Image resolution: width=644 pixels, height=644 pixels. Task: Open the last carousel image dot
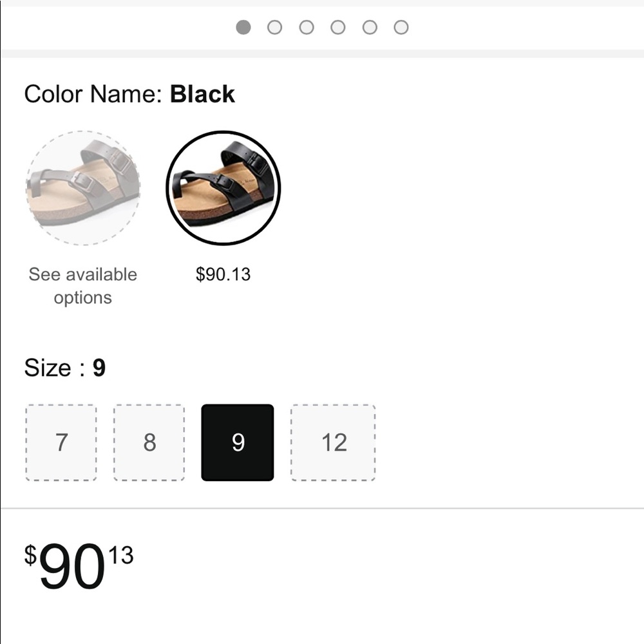tap(401, 27)
